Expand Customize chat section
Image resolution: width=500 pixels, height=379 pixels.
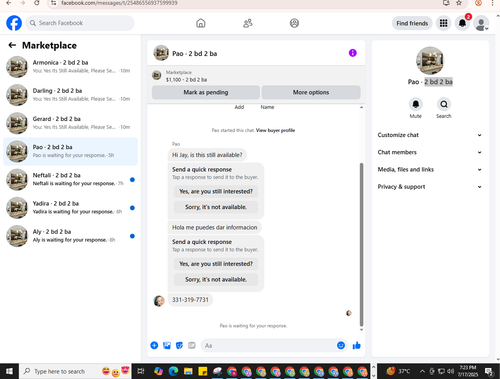[x=430, y=135]
